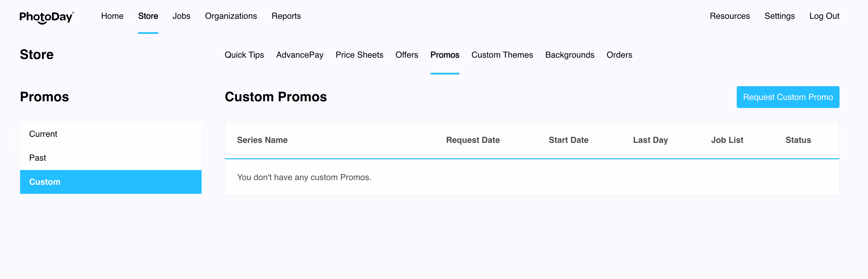Open the Resources link
Viewport: 868px width, 279px height.
[729, 16]
